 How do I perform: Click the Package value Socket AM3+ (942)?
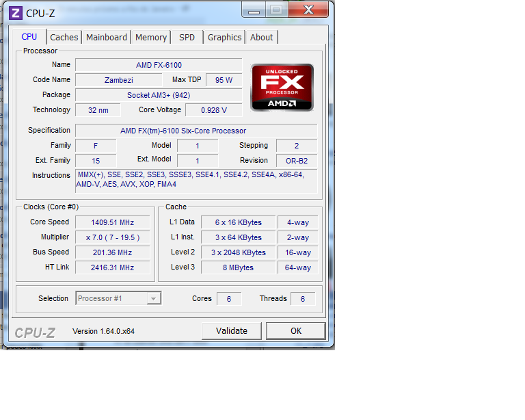(159, 95)
